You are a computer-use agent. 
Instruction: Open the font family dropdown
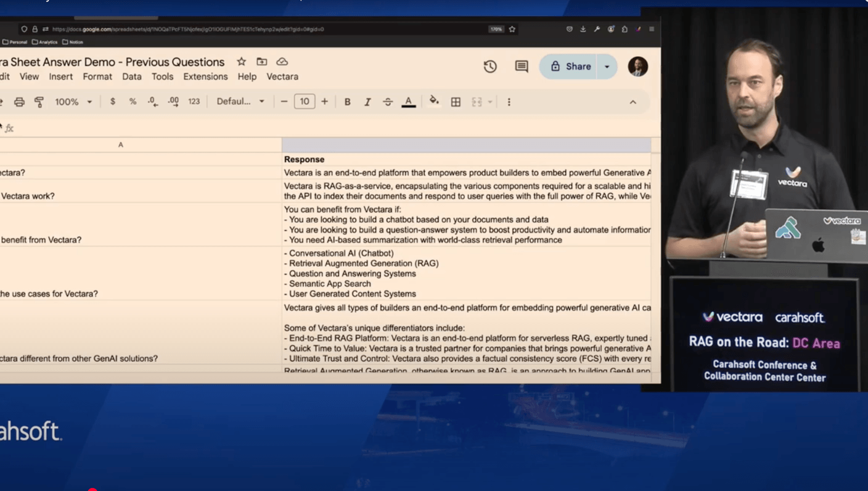click(240, 102)
